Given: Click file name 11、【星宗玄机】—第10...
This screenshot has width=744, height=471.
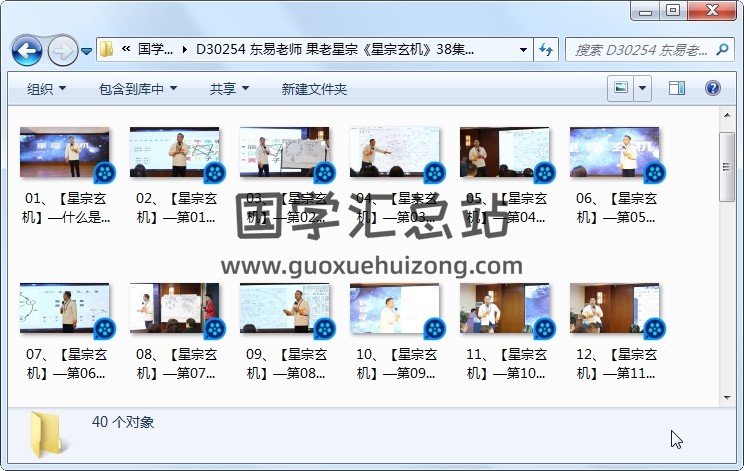Looking at the screenshot, I should click(506, 364).
